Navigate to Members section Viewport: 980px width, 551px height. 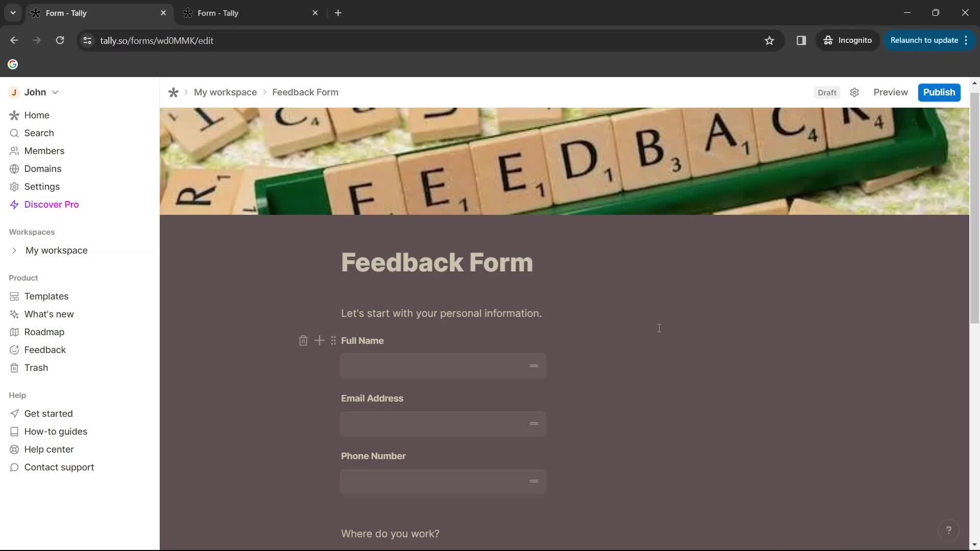pos(44,151)
